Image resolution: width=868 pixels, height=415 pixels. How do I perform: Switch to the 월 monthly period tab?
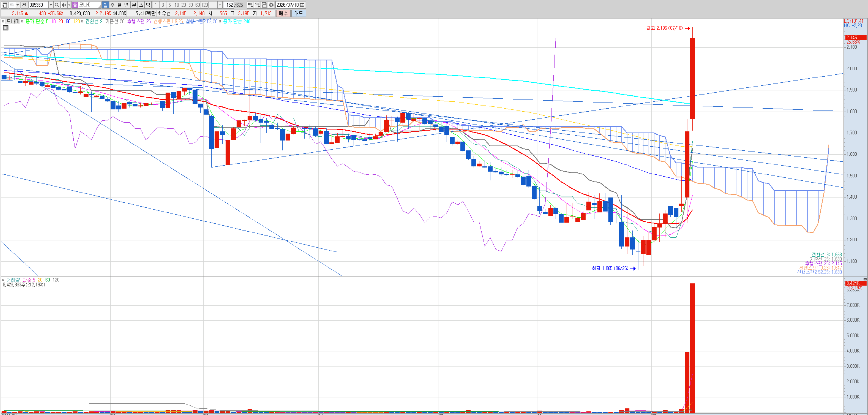(x=119, y=5)
